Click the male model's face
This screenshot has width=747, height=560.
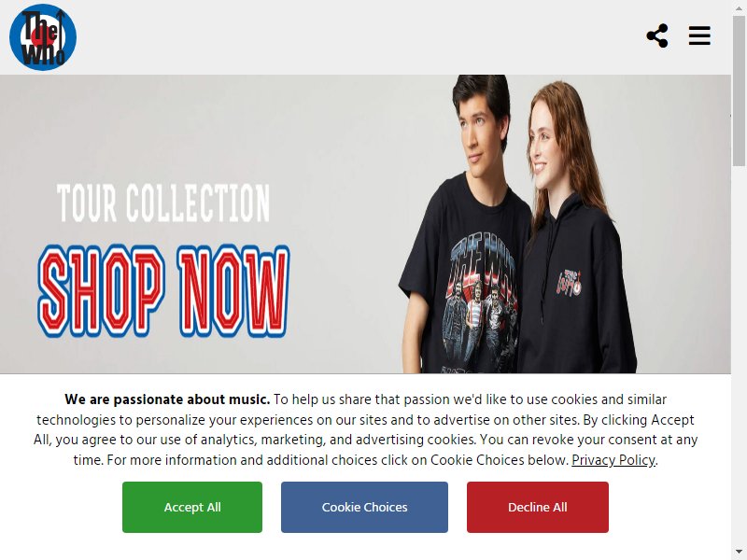pos(478,134)
